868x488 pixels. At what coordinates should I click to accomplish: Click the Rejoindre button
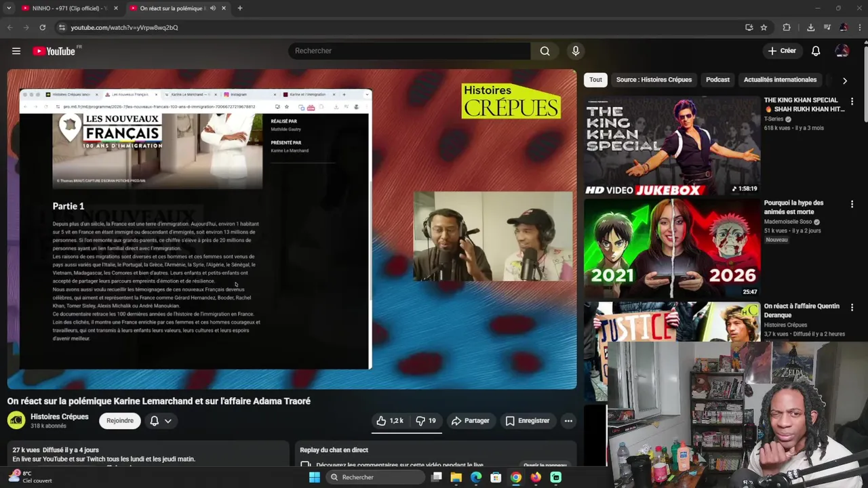pos(120,421)
